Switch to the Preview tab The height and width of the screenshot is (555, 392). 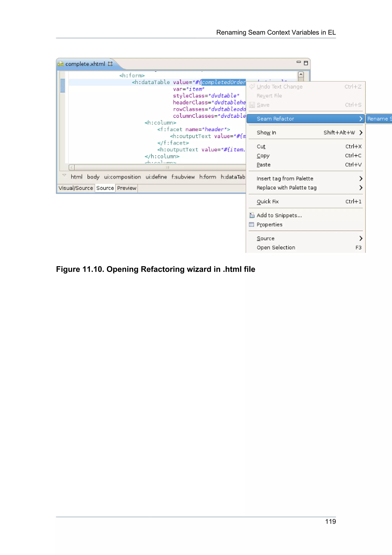point(127,188)
